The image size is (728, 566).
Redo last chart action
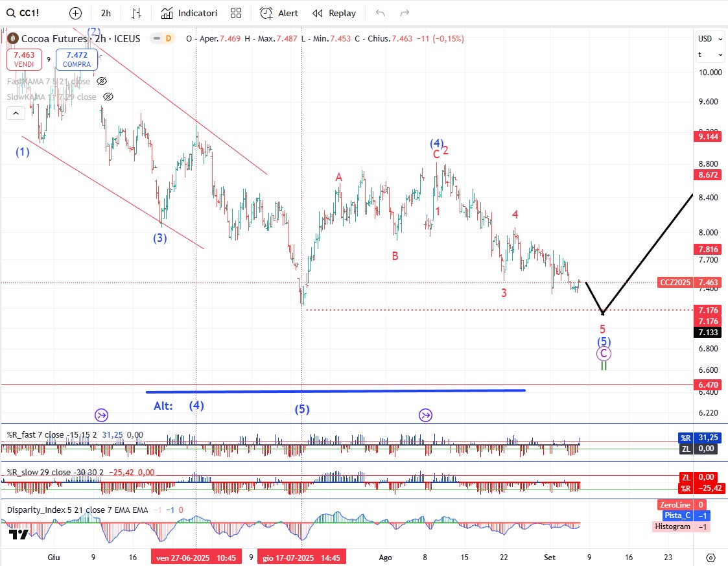(405, 13)
